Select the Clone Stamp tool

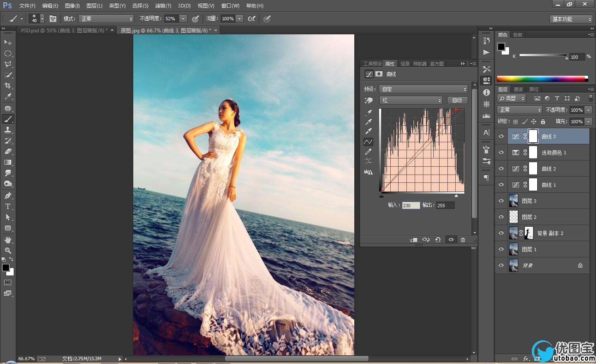coord(7,130)
